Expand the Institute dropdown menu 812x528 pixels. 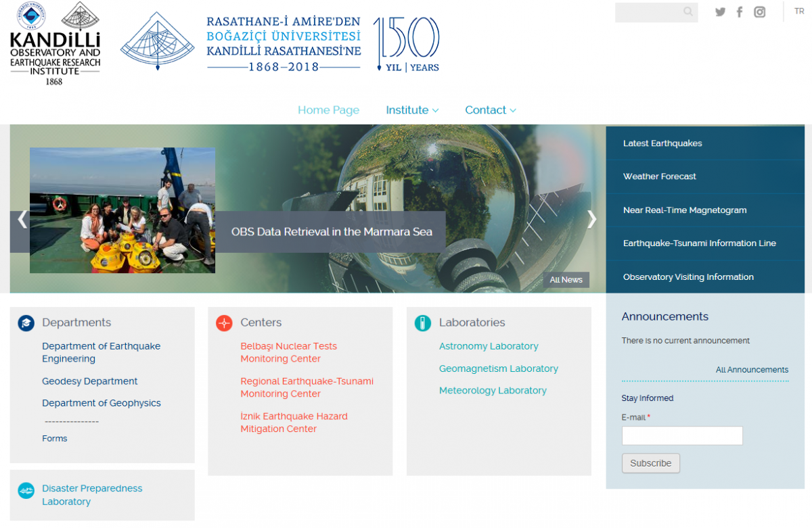(411, 110)
